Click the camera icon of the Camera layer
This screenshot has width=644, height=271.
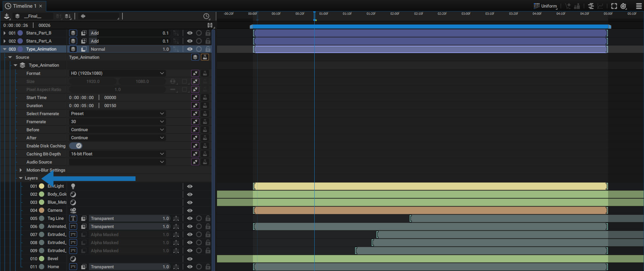(x=73, y=210)
